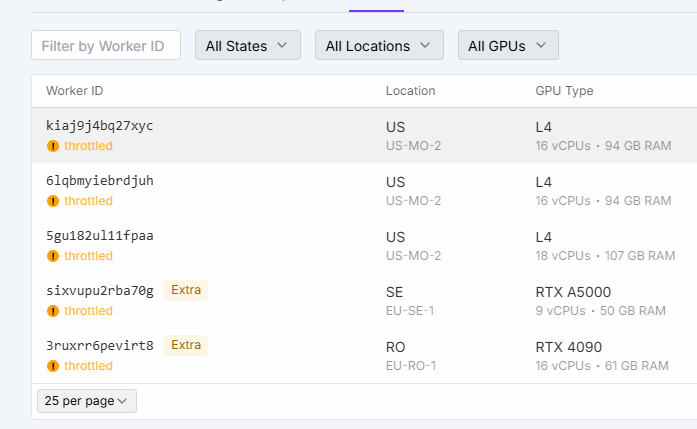This screenshot has width=697, height=429.
Task: Click throttled warning icon for worker 5gu182ul11fpaa
Action: coord(53,256)
